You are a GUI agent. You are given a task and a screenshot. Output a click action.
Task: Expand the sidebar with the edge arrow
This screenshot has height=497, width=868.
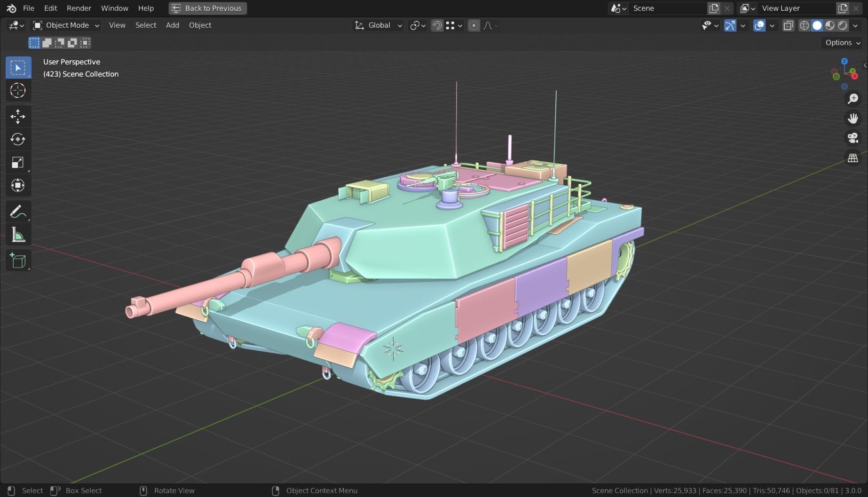click(x=865, y=65)
